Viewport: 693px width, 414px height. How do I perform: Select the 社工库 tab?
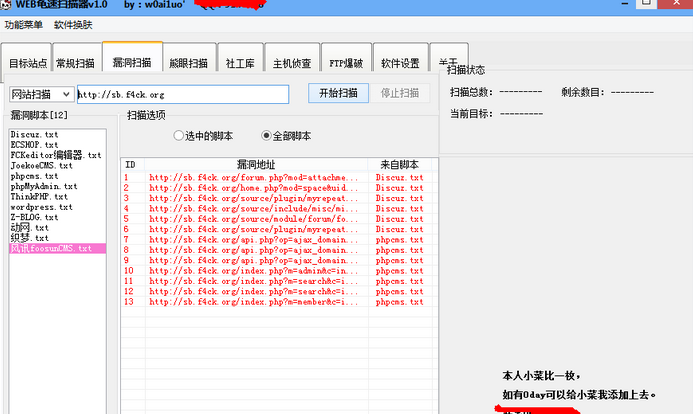(x=240, y=62)
